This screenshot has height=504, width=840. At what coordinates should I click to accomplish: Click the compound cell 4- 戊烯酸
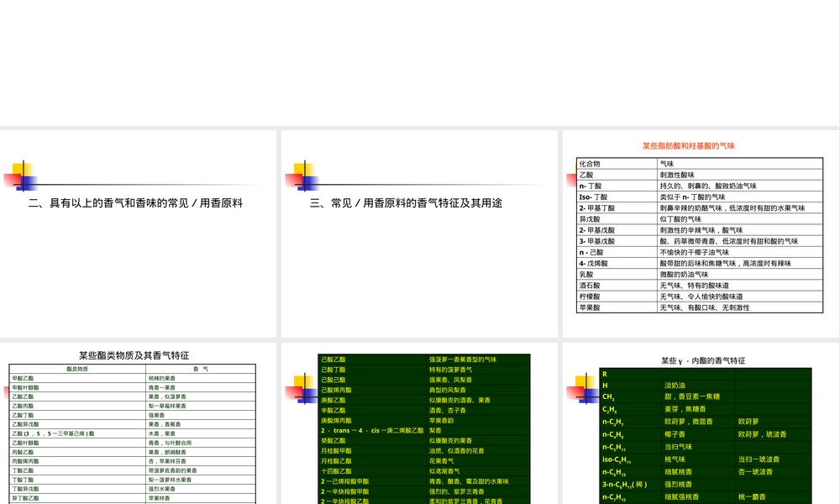[617, 264]
